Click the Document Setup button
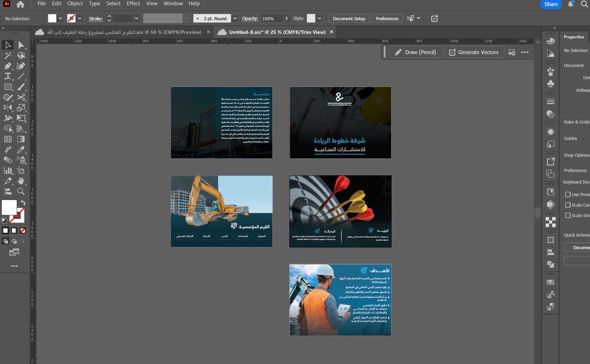The image size is (590, 364). (349, 18)
